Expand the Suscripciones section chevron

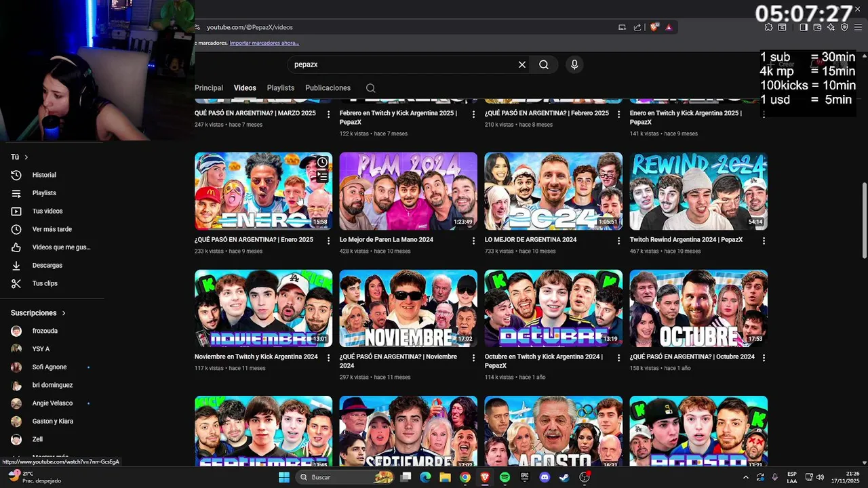[64, 313]
